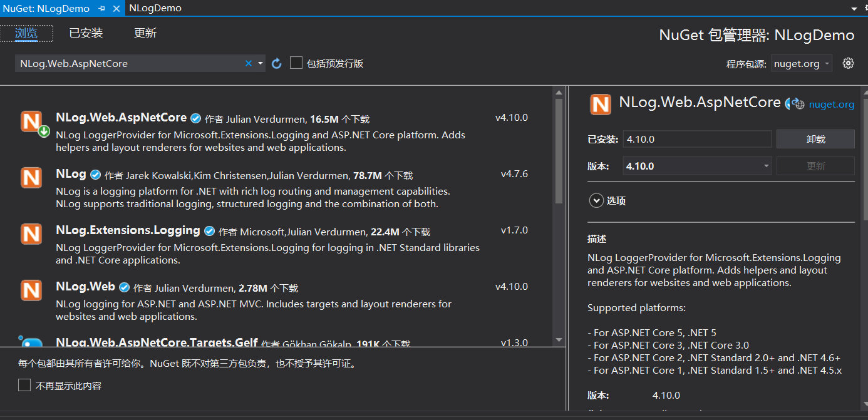The image size is (868, 420).
Task: Click the disabled Update button
Action: pyautogui.click(x=815, y=166)
